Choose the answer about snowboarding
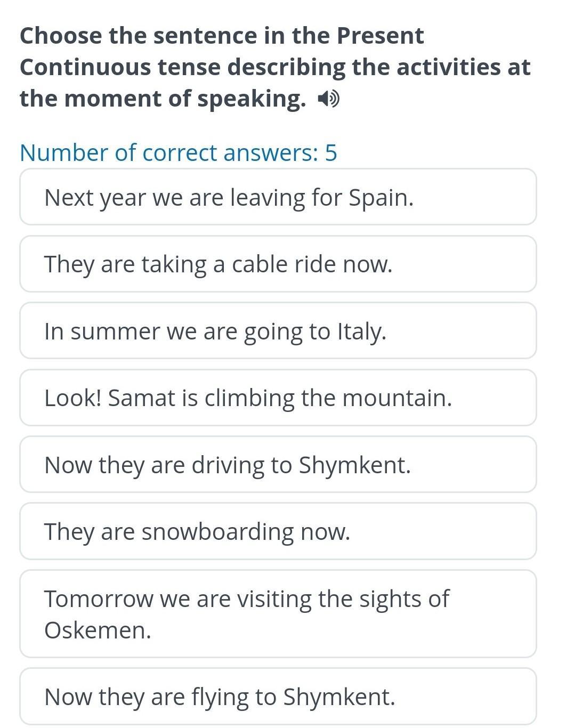This screenshot has width=566, height=728. (278, 531)
